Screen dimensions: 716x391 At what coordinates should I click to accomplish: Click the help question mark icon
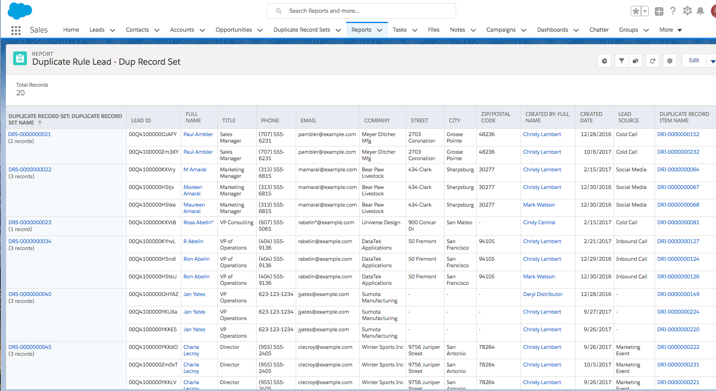[673, 11]
